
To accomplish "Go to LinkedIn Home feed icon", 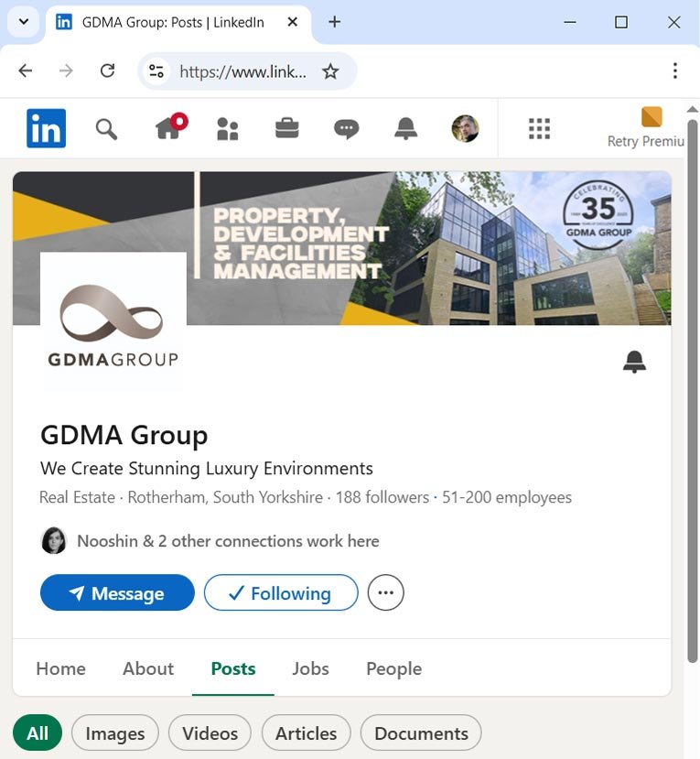I will pos(168,129).
